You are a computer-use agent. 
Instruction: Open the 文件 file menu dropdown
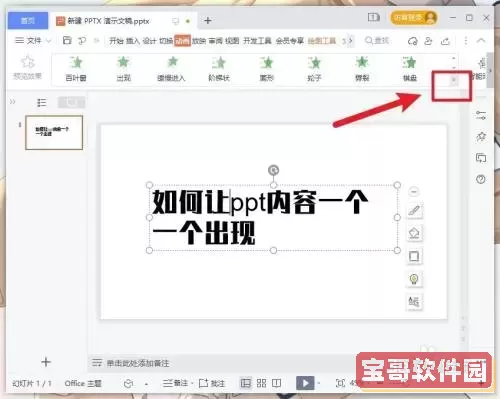[33, 41]
